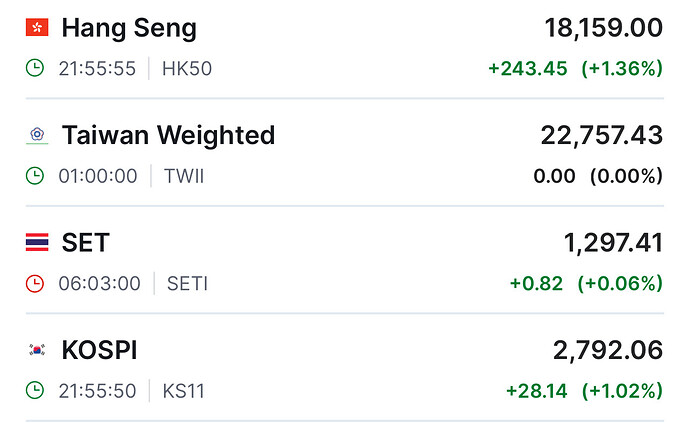Click the South Korea flag icon
This screenshot has height=423, width=690.
pyautogui.click(x=37, y=350)
